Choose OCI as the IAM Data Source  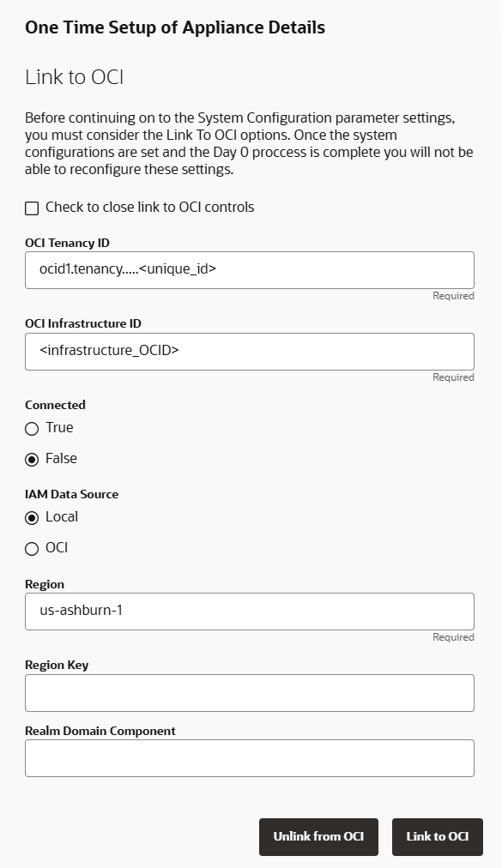click(32, 548)
